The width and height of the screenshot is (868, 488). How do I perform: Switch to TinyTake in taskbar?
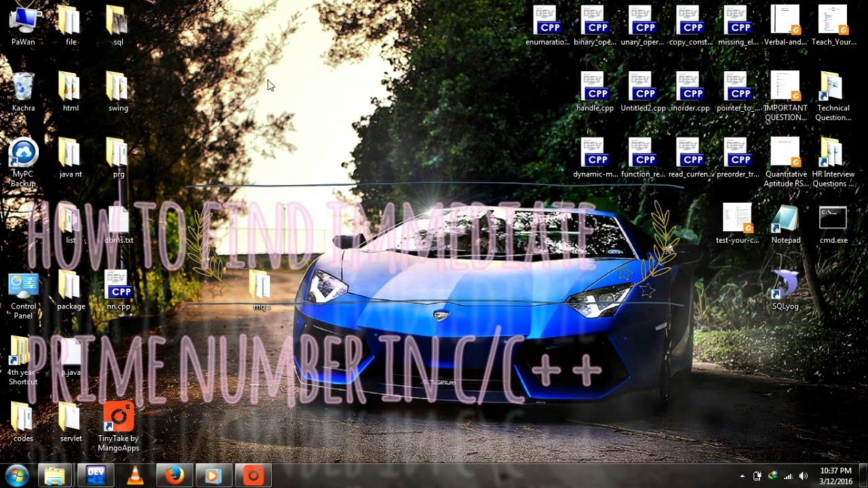point(253,476)
